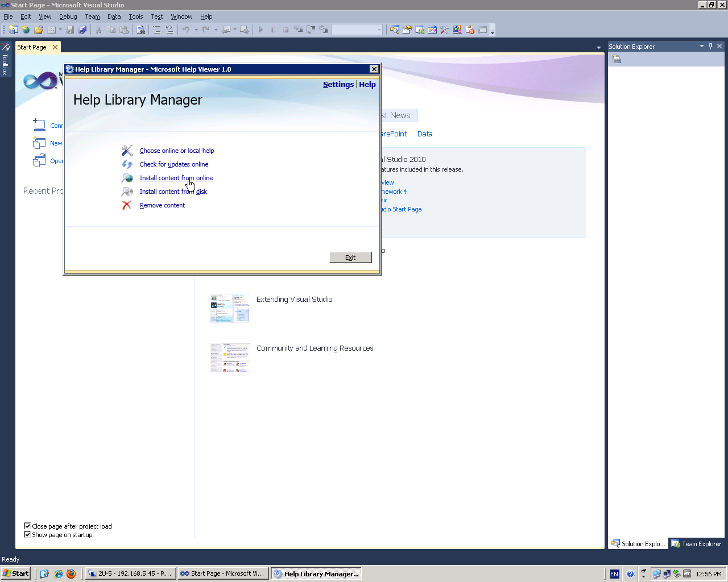Pin the Solution Explorer panel
728x582 pixels.
coord(711,46)
